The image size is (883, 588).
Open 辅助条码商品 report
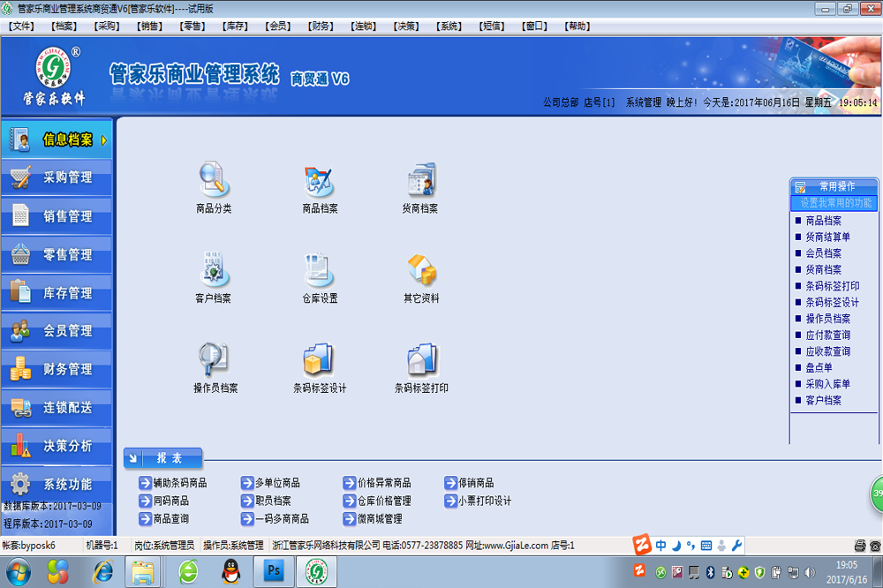pos(173,483)
